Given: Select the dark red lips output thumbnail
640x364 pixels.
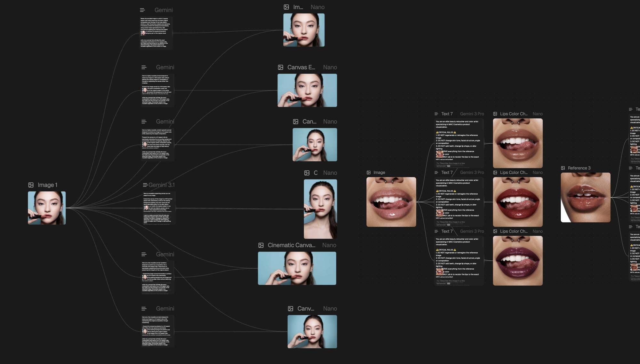Looking at the screenshot, I should [518, 202].
